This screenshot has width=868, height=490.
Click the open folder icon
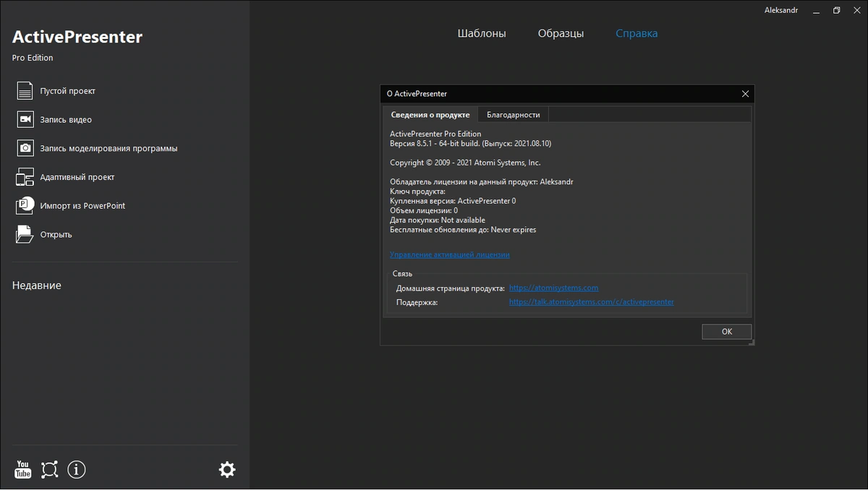pos(25,234)
